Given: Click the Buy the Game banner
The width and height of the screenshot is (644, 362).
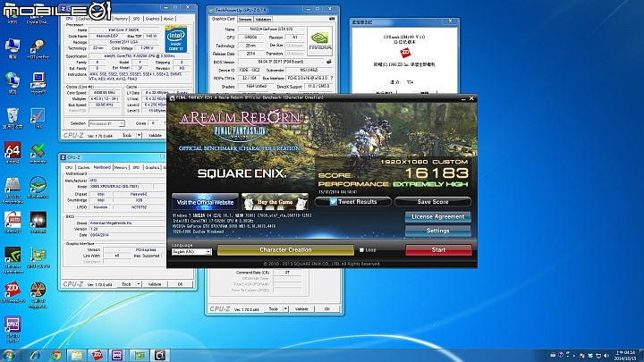Looking at the screenshot, I should click(275, 202).
